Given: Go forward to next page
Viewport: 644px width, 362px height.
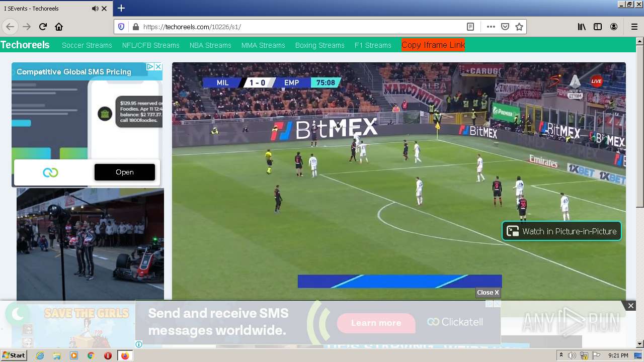Looking at the screenshot, I should [27, 27].
